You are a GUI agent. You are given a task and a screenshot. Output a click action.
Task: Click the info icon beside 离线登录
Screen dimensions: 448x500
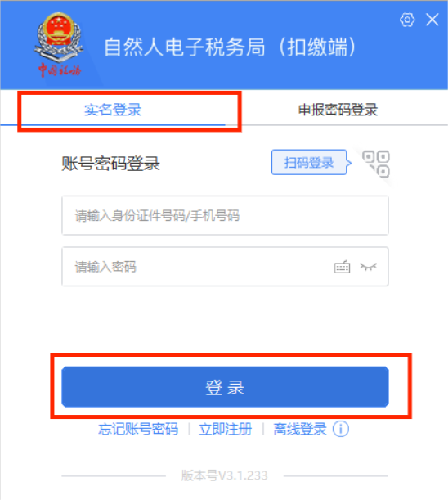click(341, 429)
